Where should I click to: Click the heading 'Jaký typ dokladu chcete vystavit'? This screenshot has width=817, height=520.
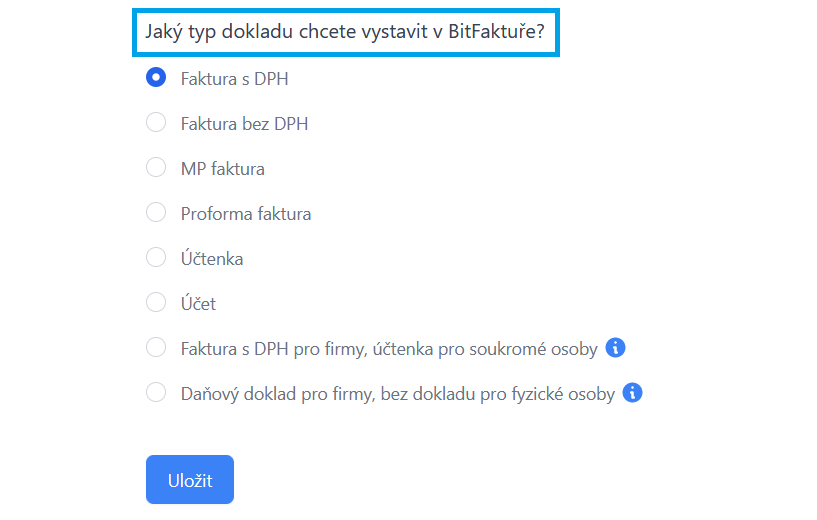[x=345, y=31]
